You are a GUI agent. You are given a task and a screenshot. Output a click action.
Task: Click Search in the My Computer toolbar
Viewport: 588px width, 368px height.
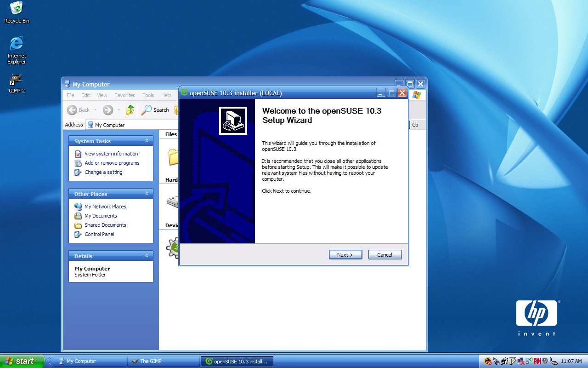(x=155, y=110)
